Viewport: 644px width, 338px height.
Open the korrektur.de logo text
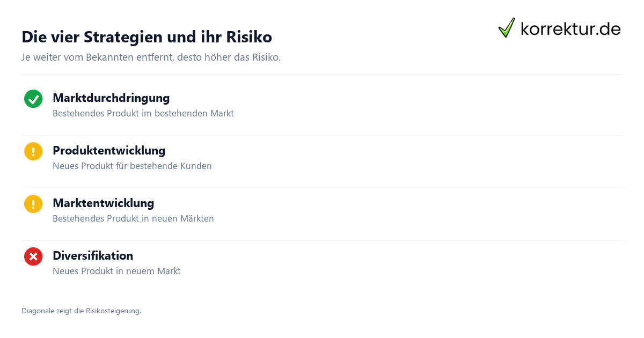(570, 28)
